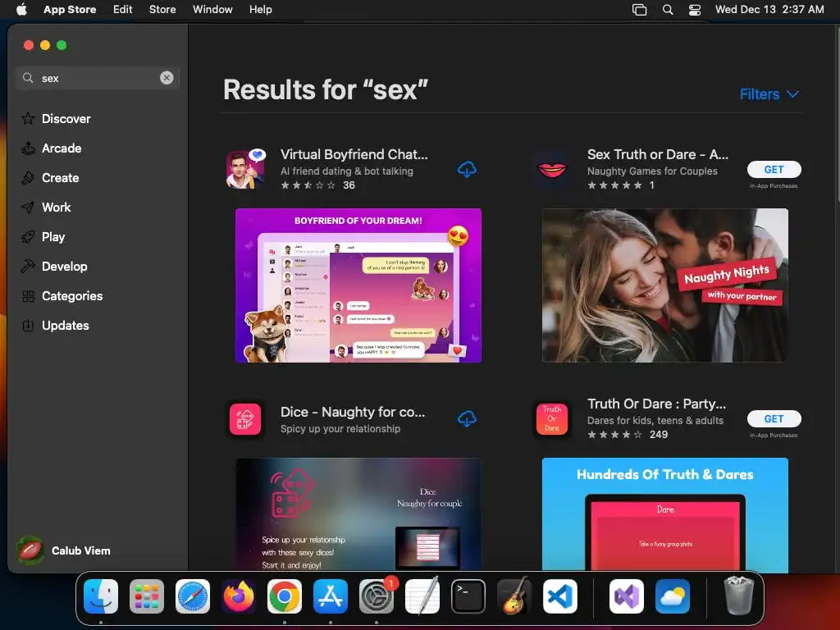The width and height of the screenshot is (840, 630).
Task: Click the Categories grid icon
Action: (x=29, y=296)
